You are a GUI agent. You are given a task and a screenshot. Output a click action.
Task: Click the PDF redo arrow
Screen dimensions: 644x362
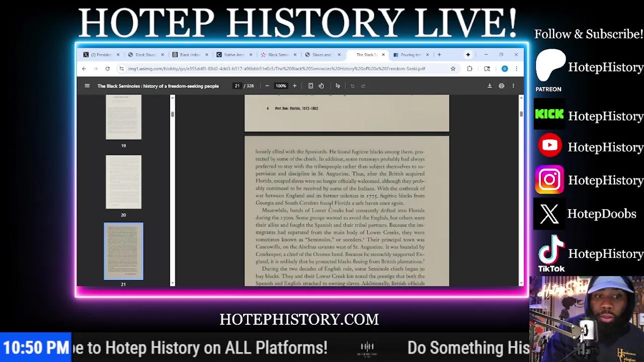coord(363,86)
